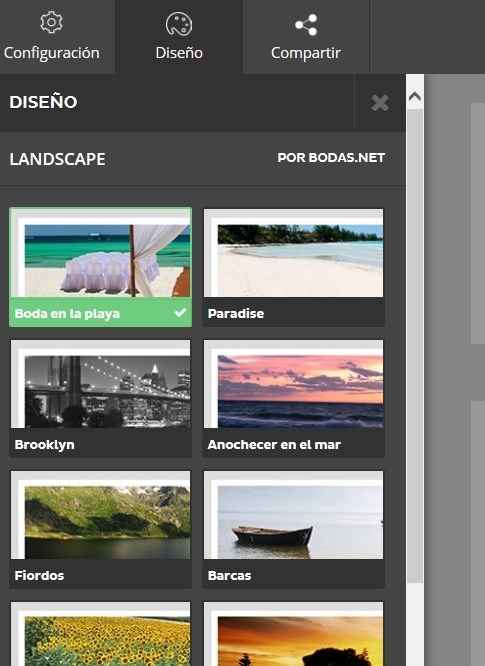Click the LANDSCAPE category heading
This screenshot has width=485, height=666.
[x=57, y=159]
